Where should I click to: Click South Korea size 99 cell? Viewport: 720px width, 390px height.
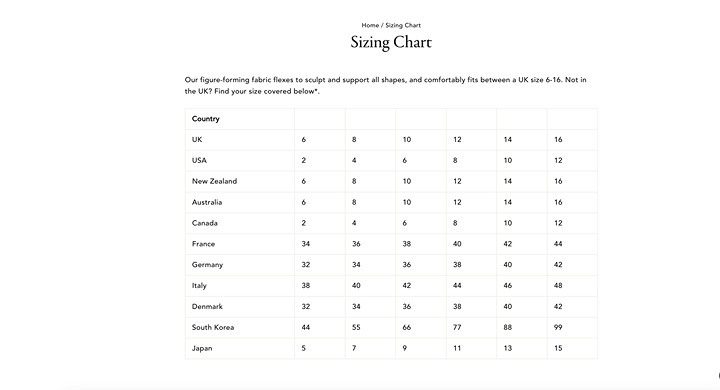(x=572, y=328)
